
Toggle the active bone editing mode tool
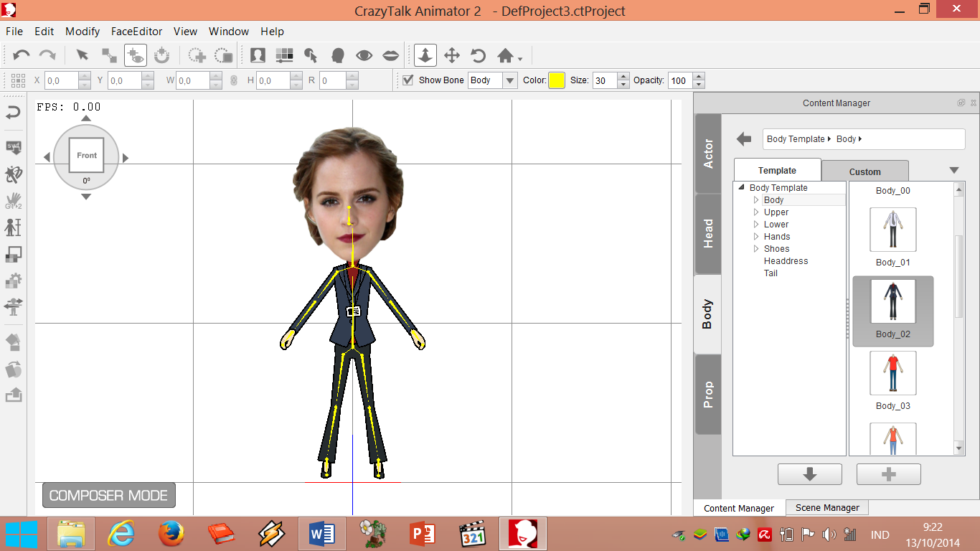[136, 55]
